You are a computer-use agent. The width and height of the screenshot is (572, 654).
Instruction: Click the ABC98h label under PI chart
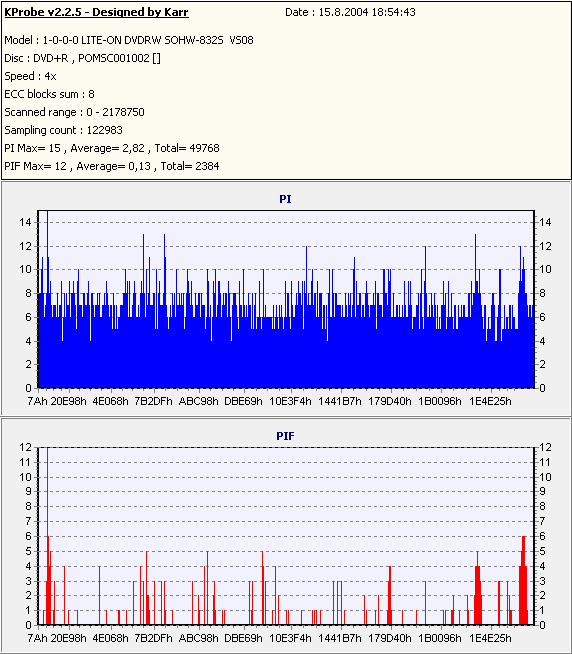coord(199,401)
